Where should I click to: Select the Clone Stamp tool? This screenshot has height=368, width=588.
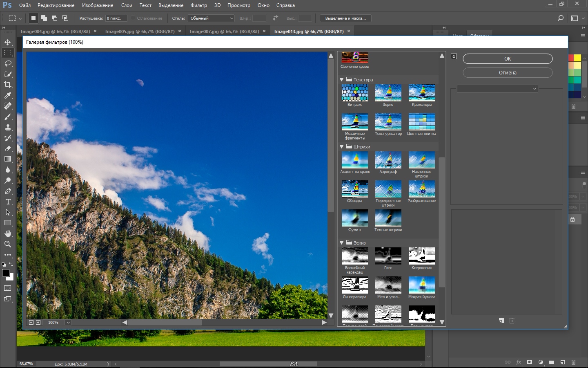pos(8,127)
